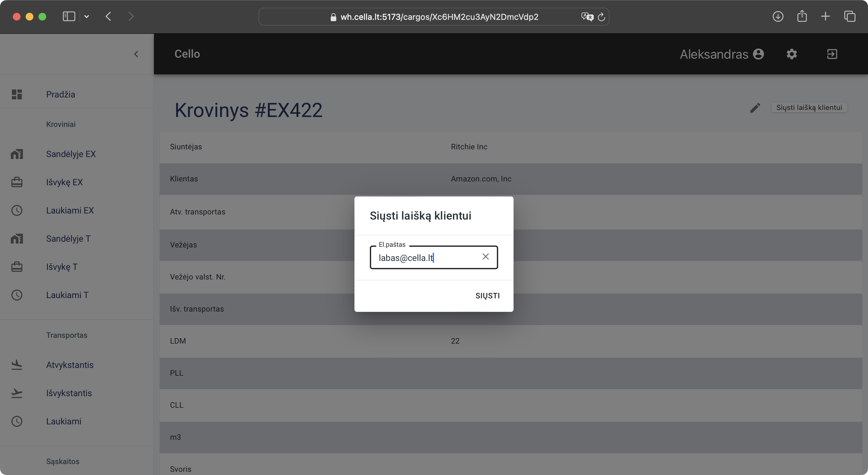Screen dimensions: 868x475
Task: Click the Cello app title
Action: click(187, 54)
